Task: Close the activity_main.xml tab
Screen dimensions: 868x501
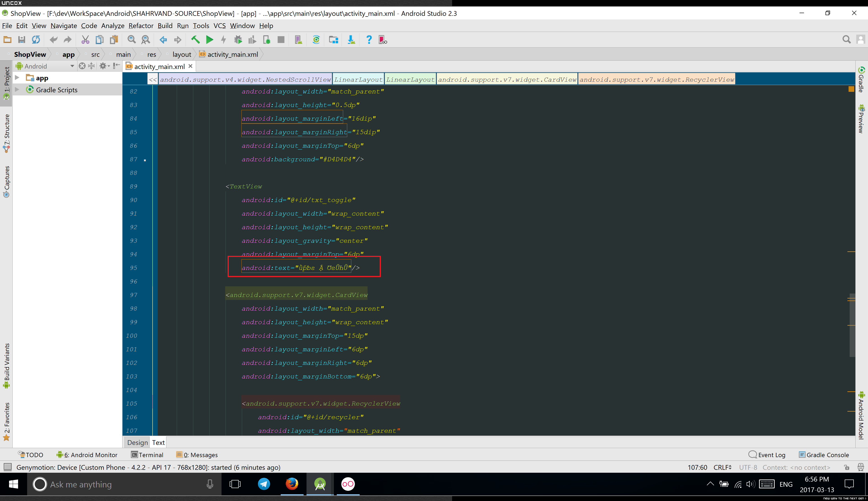Action: [191, 66]
